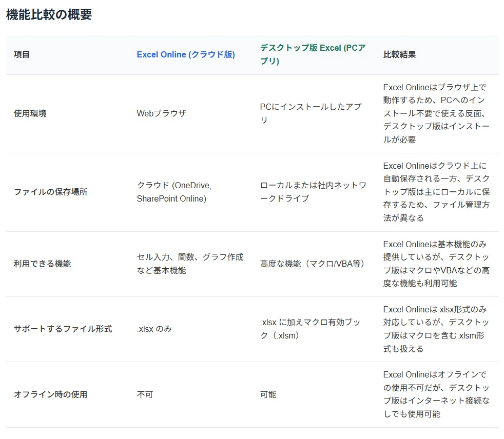Select the セル入力、関数、グラフ作成 cell
The image size is (504, 439).
click(190, 264)
